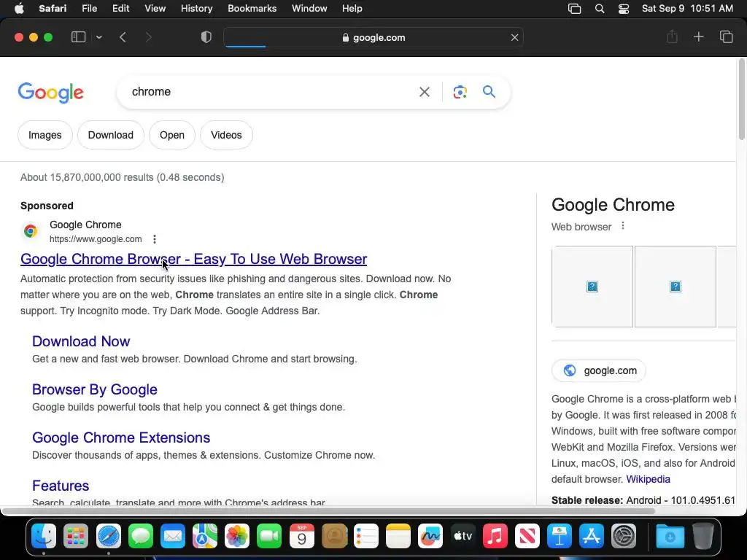Open System Settings from the Dock
The width and height of the screenshot is (747, 560).
tap(624, 536)
